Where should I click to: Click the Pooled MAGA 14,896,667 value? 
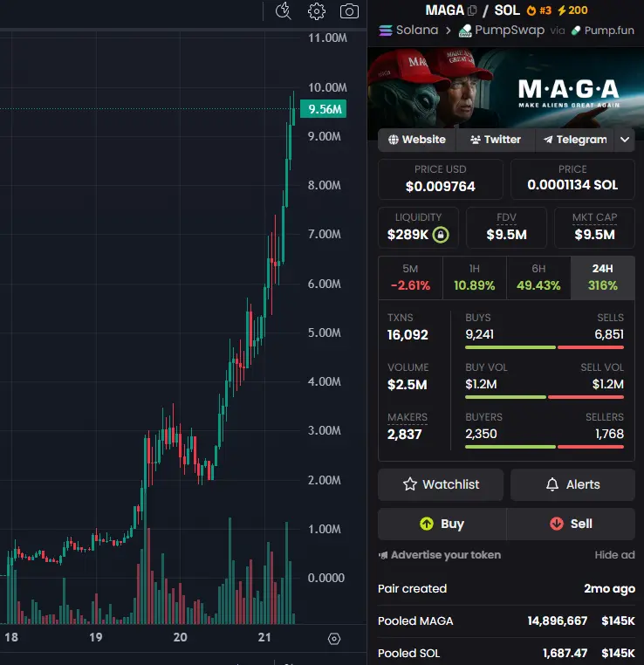point(557,620)
